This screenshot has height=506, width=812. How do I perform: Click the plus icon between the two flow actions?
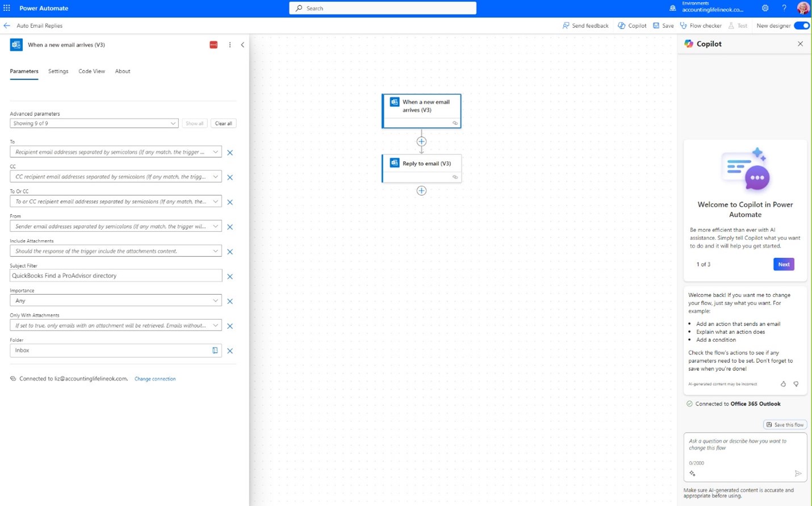pos(421,141)
